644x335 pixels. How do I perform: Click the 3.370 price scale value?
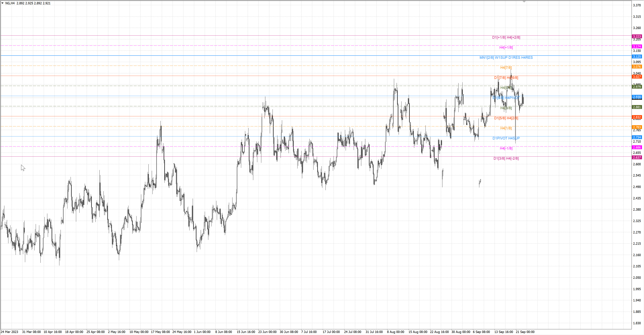coord(637,5)
